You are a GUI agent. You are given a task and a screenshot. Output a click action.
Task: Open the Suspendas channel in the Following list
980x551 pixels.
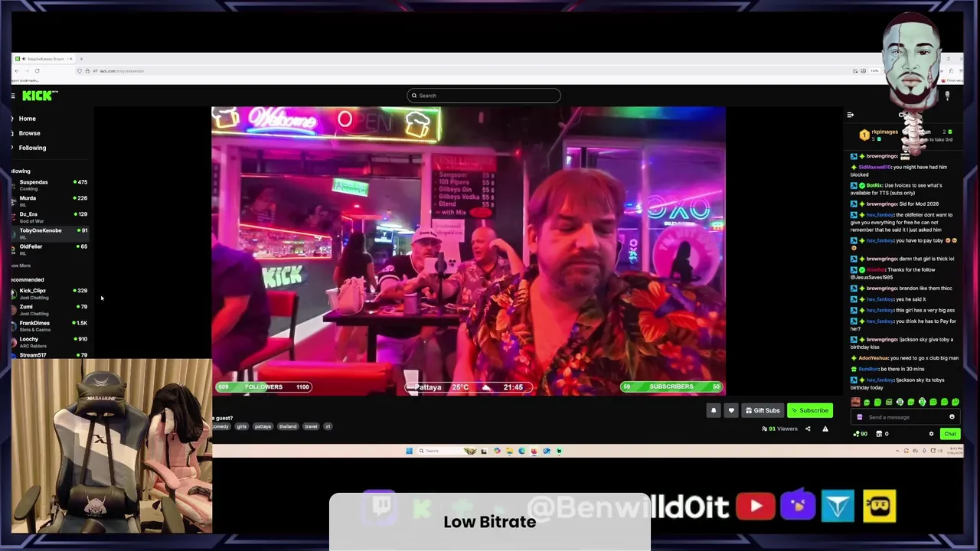[x=50, y=184]
